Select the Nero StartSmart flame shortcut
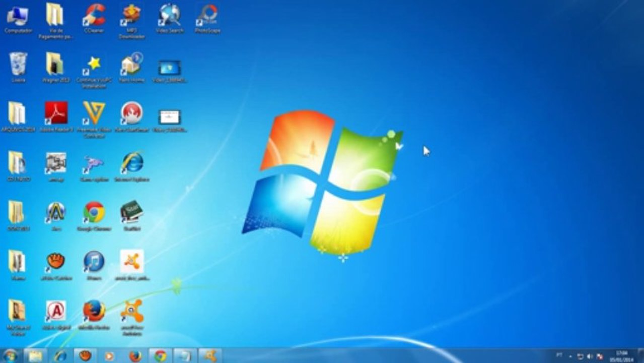This screenshot has height=363, width=644. (x=132, y=117)
